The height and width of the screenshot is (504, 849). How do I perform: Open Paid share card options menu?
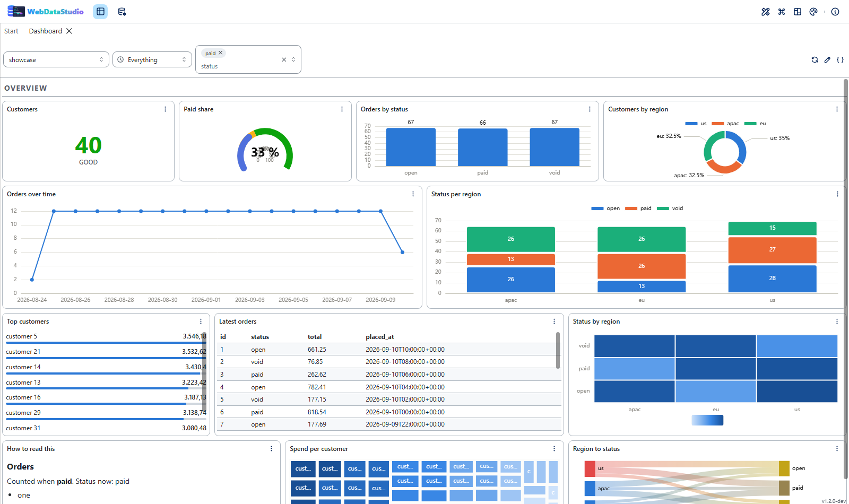click(342, 109)
